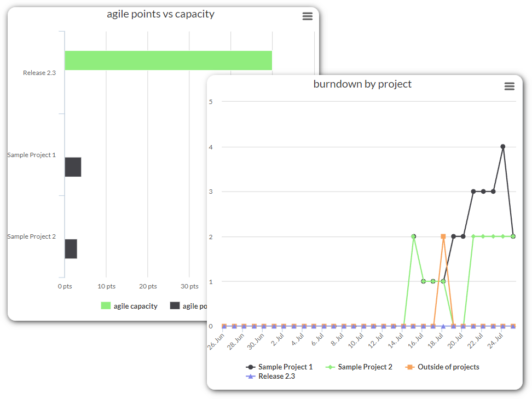Open the burndown chart hamburger menu
Image resolution: width=532 pixels, height=399 pixels.
510,86
